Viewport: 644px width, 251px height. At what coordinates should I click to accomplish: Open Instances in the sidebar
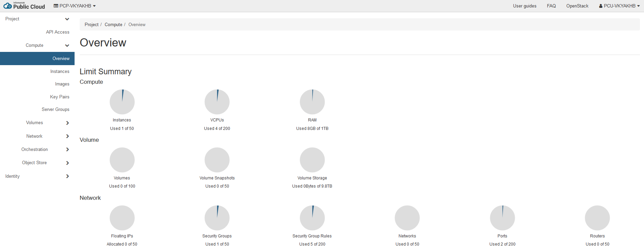point(60,72)
